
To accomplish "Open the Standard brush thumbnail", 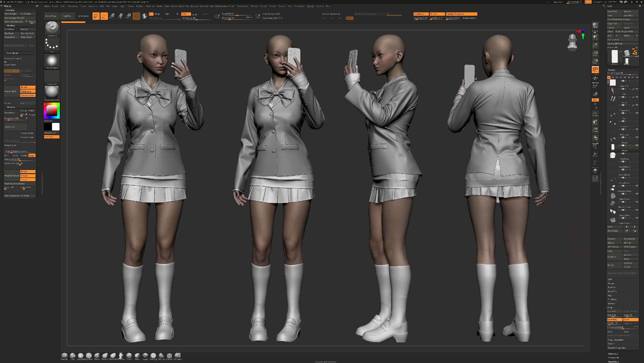I will [52, 29].
